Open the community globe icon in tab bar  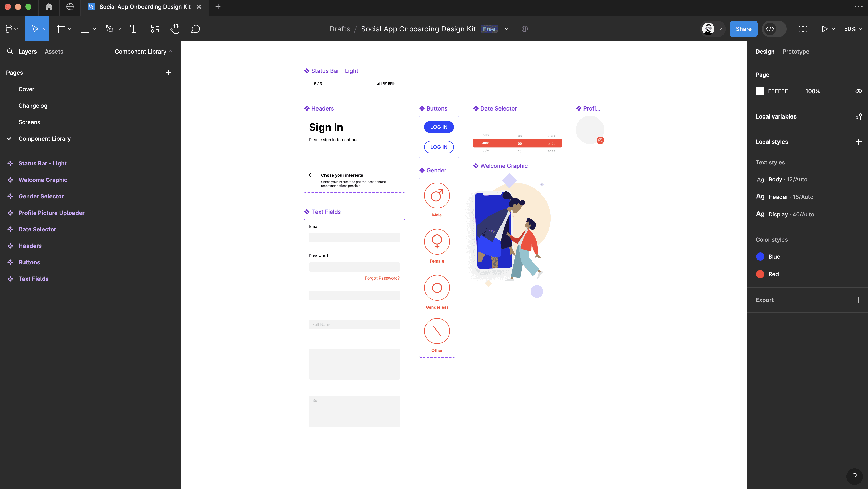(70, 7)
